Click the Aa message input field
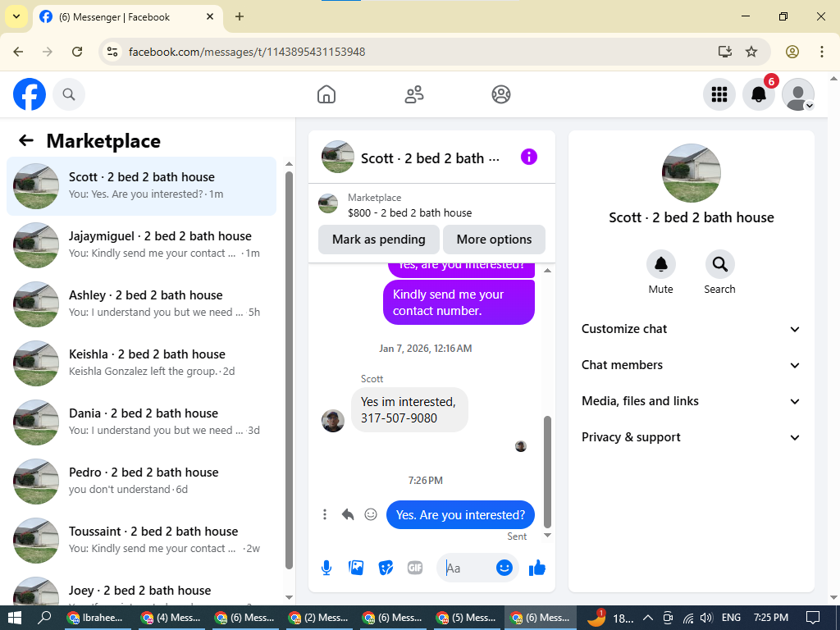This screenshot has height=630, width=840. click(x=466, y=568)
